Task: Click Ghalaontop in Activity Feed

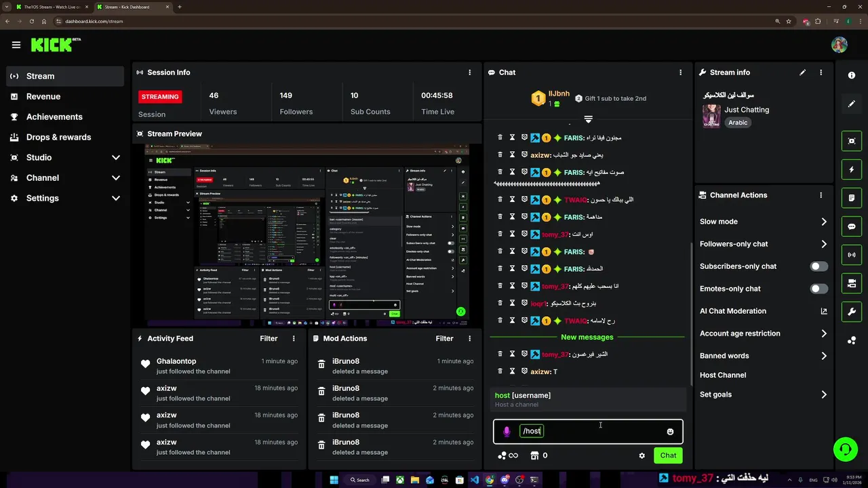Action: tap(176, 361)
